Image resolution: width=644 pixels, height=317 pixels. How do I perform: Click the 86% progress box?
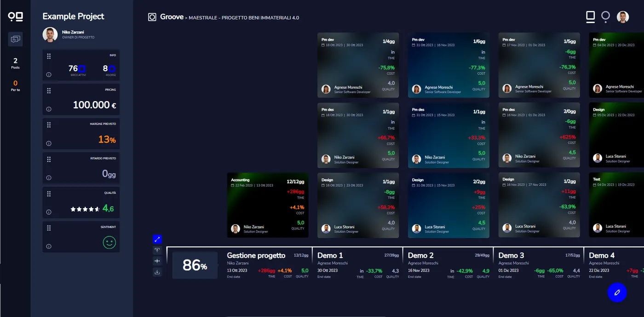(x=195, y=265)
